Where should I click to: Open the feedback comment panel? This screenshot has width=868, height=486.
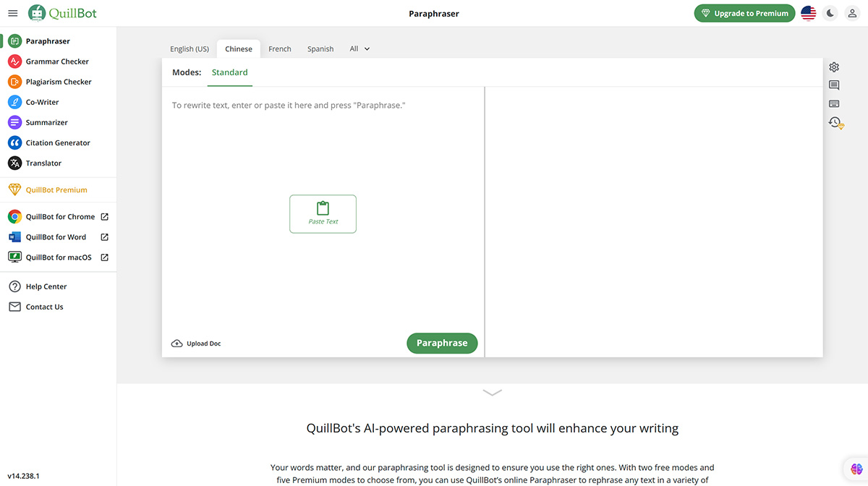(834, 85)
